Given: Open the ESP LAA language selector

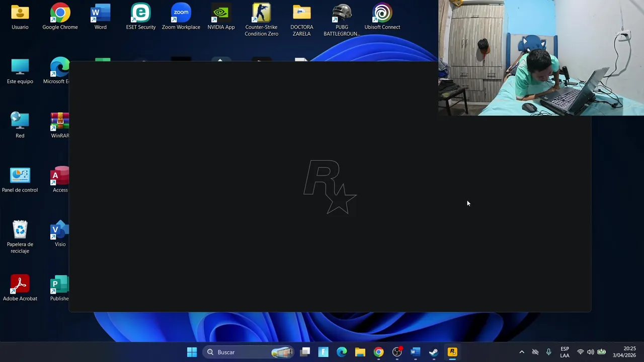Looking at the screenshot, I should click(565, 352).
